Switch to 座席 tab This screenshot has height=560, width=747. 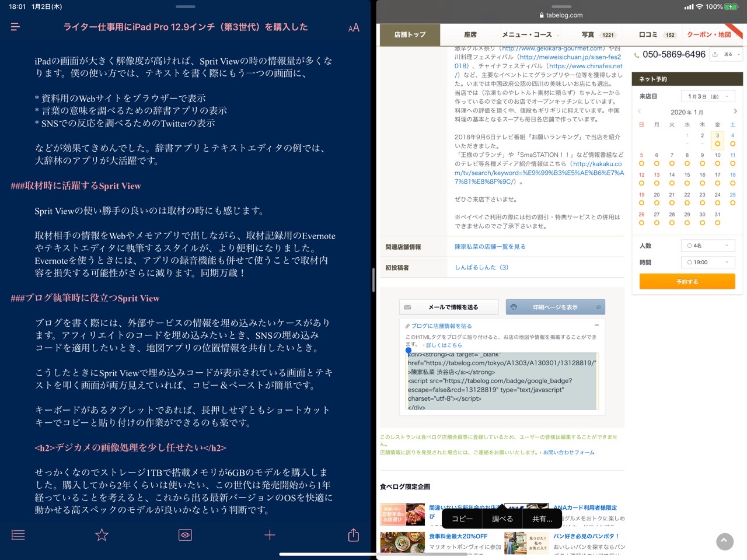click(470, 35)
